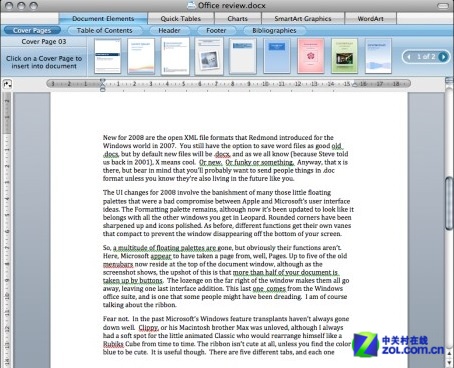The height and width of the screenshot is (368, 454).
Task: Click the left indent marker on the ruler
Action: pos(103,89)
